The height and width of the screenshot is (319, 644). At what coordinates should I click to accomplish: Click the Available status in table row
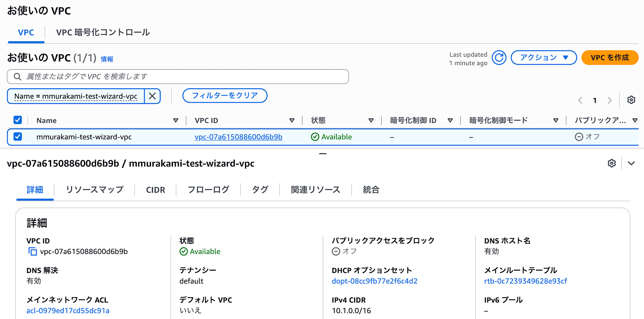point(331,137)
